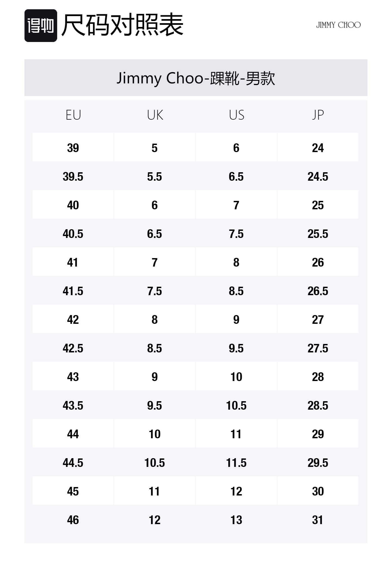Select EU size 42.5 cell

point(73,348)
